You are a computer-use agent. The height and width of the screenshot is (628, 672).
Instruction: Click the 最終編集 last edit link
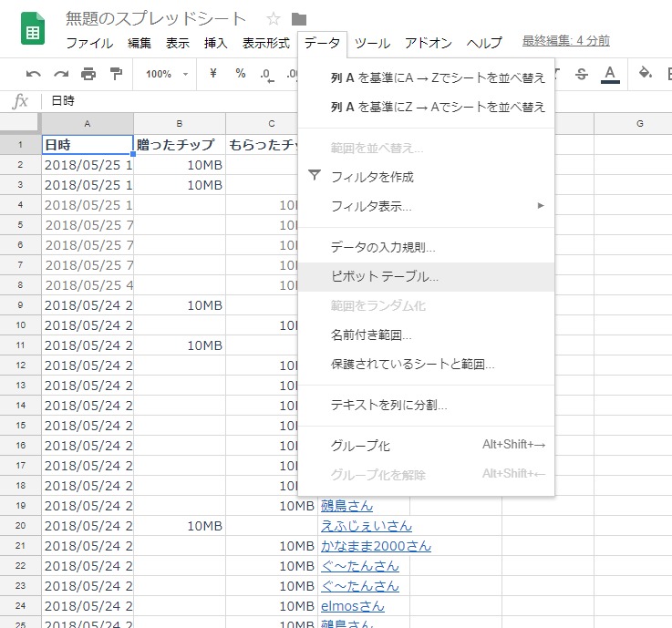565,41
